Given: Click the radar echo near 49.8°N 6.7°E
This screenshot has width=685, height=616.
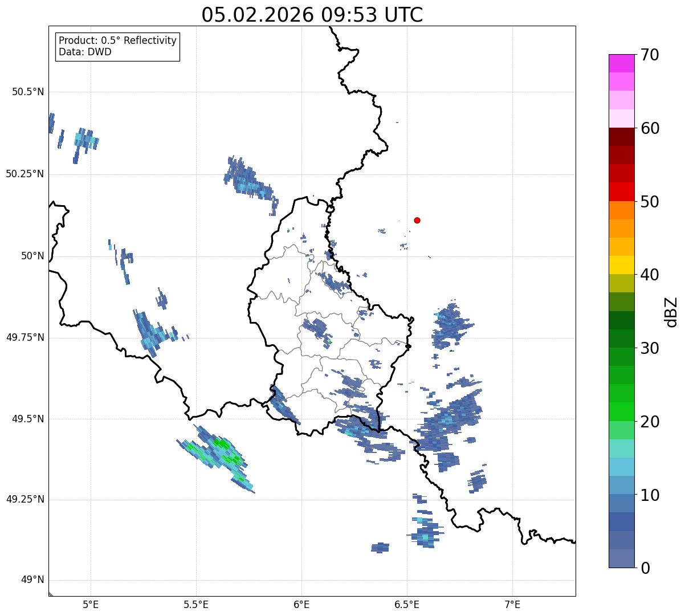Looking at the screenshot, I should [x=452, y=325].
